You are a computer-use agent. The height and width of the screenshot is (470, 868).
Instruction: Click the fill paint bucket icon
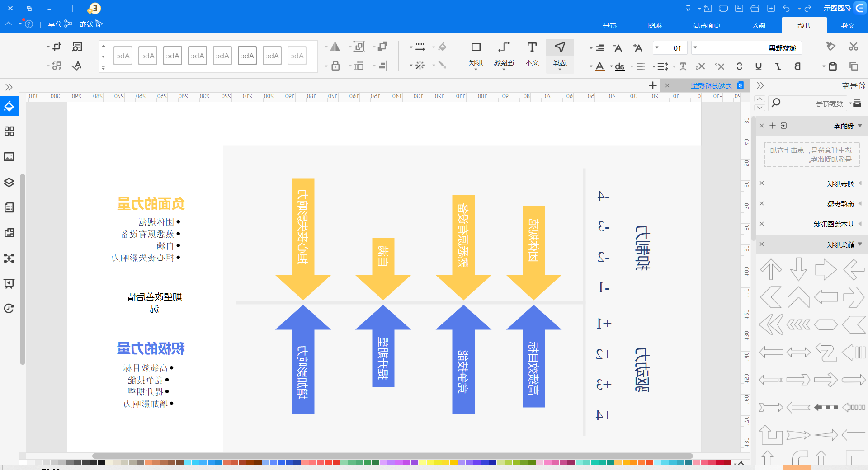tap(442, 47)
